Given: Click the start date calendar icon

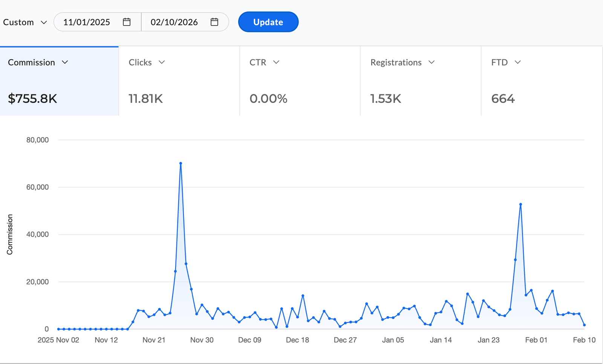Looking at the screenshot, I should tap(127, 22).
